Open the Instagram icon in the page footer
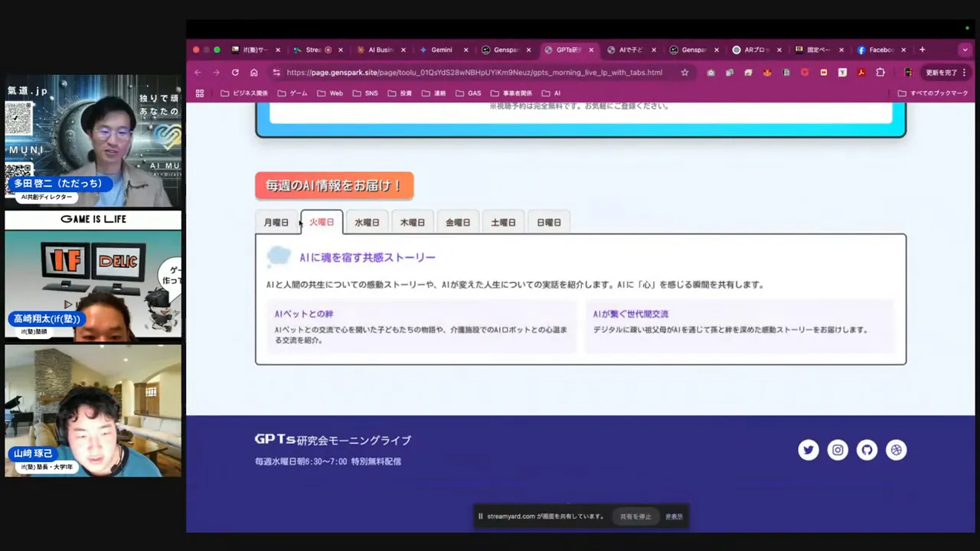Viewport: 980px width, 551px height. pos(838,450)
